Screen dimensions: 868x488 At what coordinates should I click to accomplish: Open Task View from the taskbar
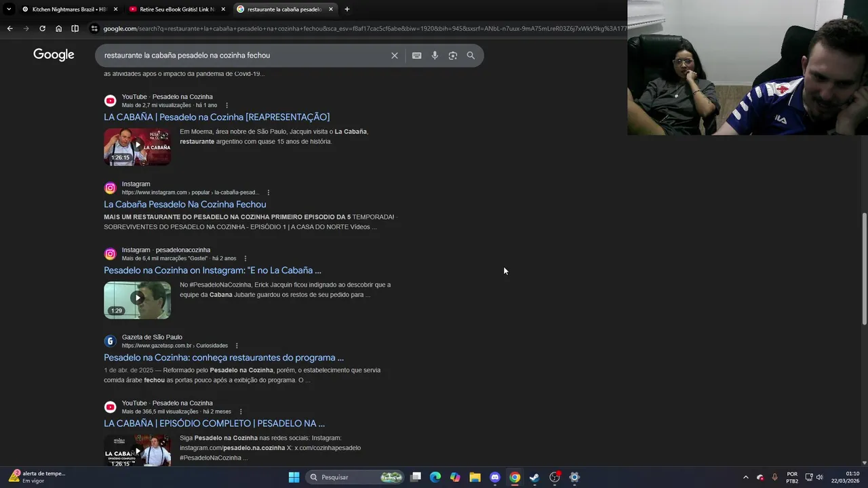tap(416, 477)
